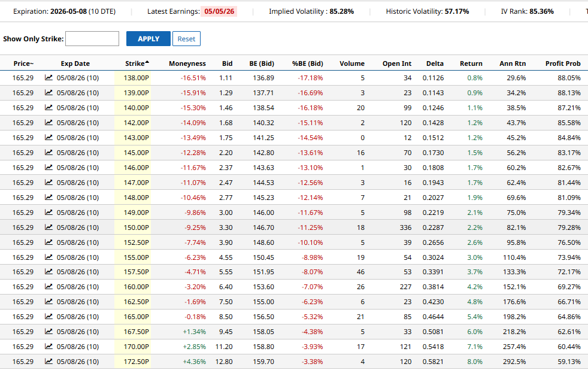588x373 pixels.
Task: Sort by Profit Prob column
Action: tap(562, 63)
